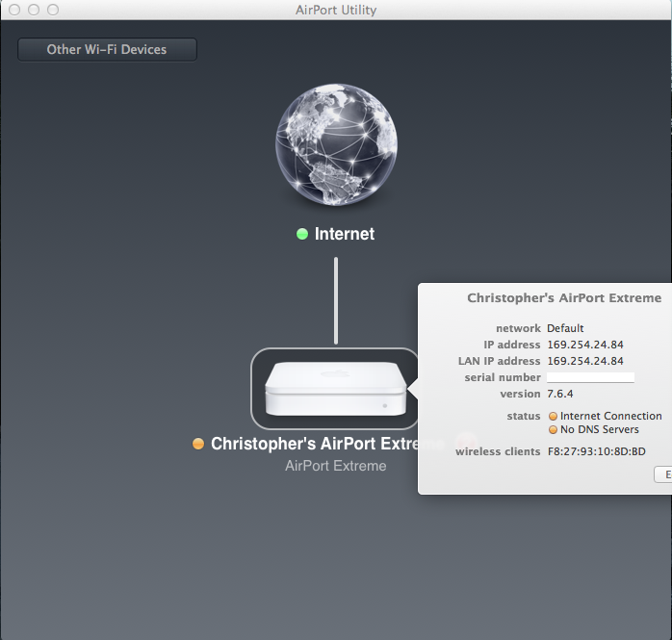
Task: Click the AirPort Extreme model subtitle
Action: pyautogui.click(x=336, y=466)
